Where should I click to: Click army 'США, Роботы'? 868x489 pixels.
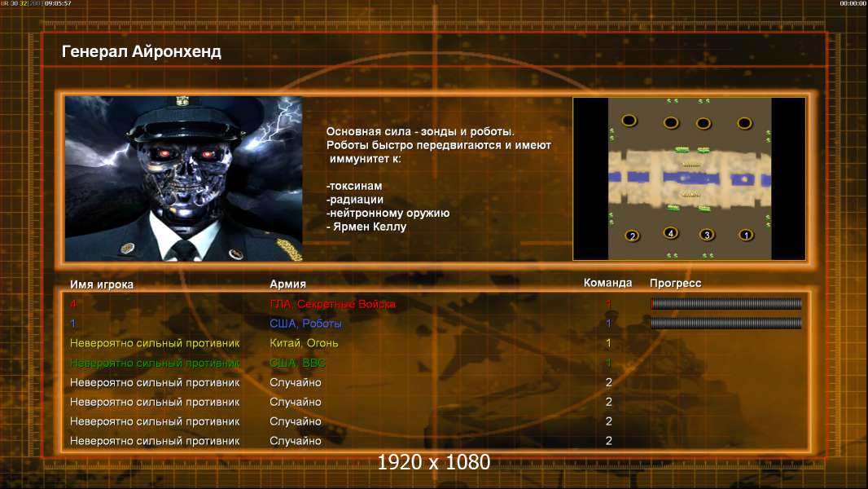[305, 324]
